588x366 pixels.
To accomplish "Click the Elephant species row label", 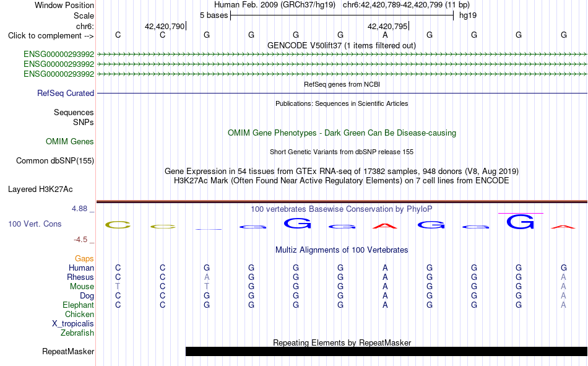I will 79,305.
